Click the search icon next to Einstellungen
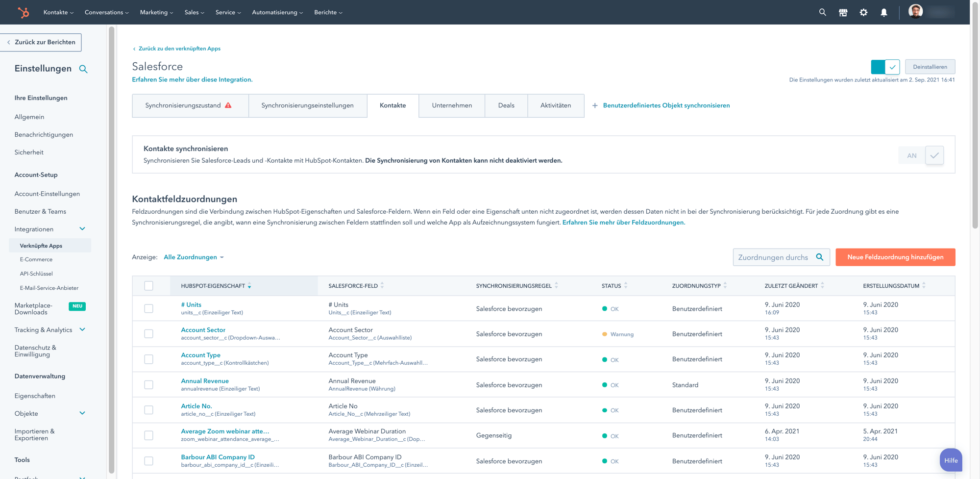The image size is (980, 479). pos(83,69)
